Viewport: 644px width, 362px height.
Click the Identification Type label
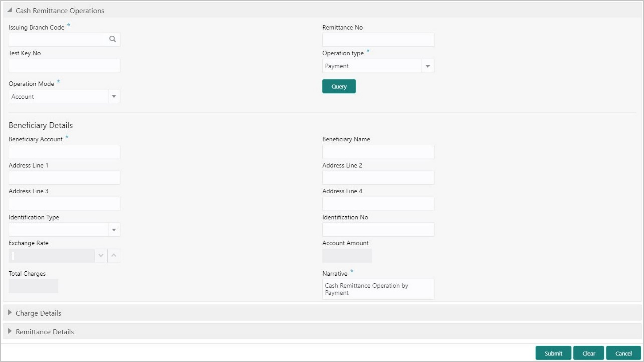click(34, 217)
